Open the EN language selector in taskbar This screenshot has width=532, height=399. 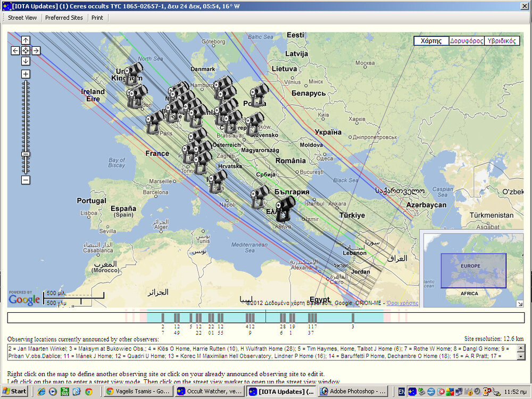402,392
